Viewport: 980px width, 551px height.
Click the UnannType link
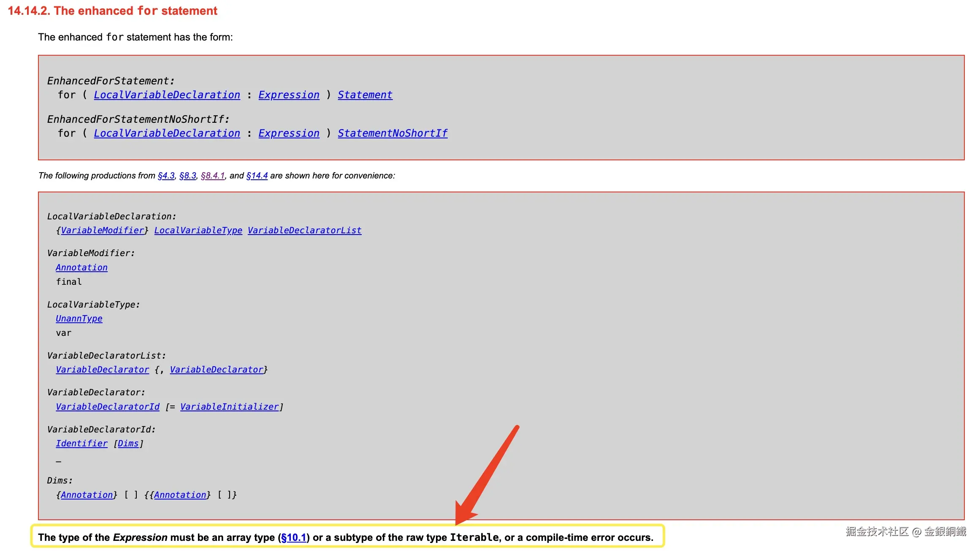click(x=79, y=319)
